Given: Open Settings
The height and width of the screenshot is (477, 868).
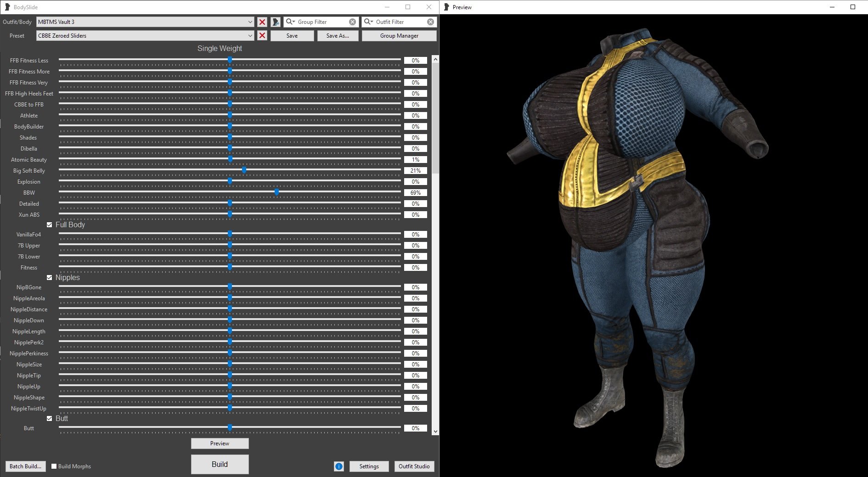Looking at the screenshot, I should tap(369, 466).
